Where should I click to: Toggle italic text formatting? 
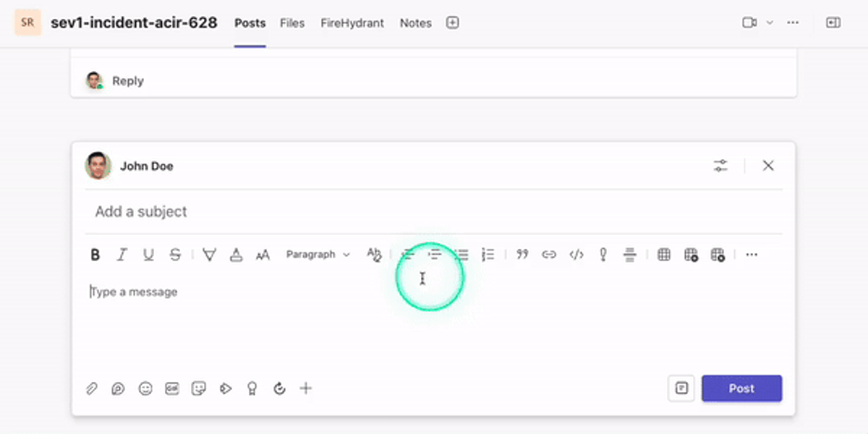click(x=122, y=255)
